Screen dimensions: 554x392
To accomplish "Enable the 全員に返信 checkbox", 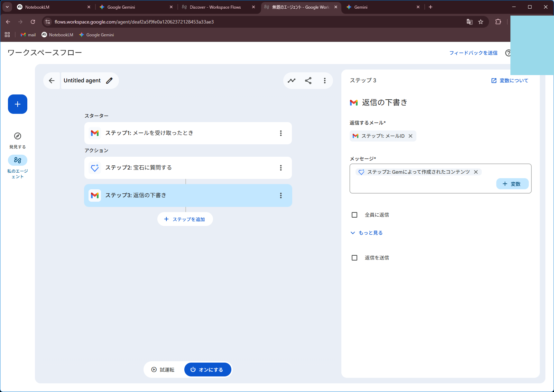I will [x=354, y=215].
